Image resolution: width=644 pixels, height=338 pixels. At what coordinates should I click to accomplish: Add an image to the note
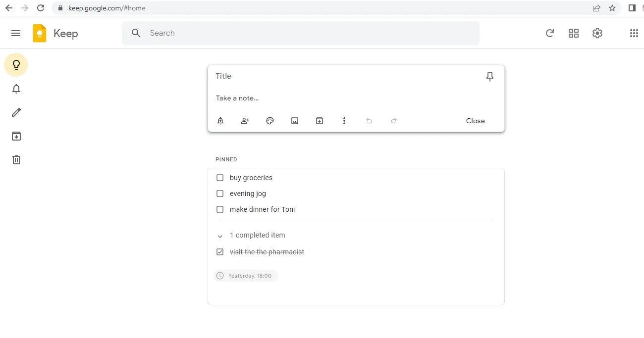tap(295, 120)
